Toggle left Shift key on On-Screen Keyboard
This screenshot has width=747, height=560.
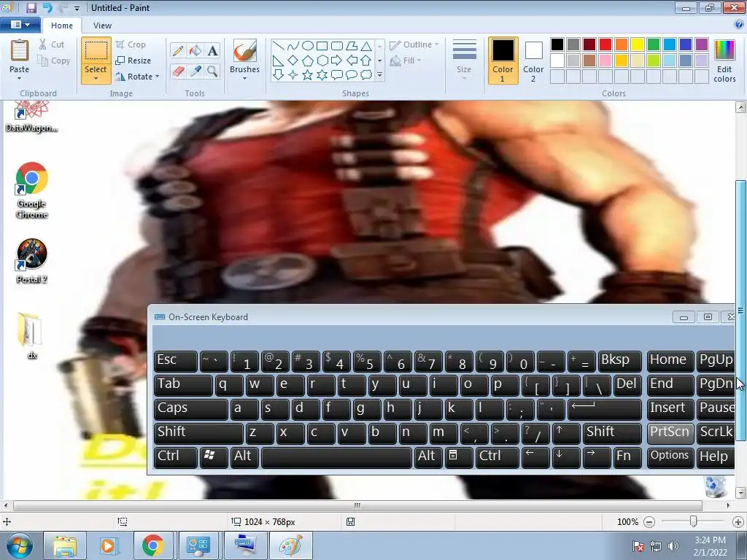click(x=198, y=433)
